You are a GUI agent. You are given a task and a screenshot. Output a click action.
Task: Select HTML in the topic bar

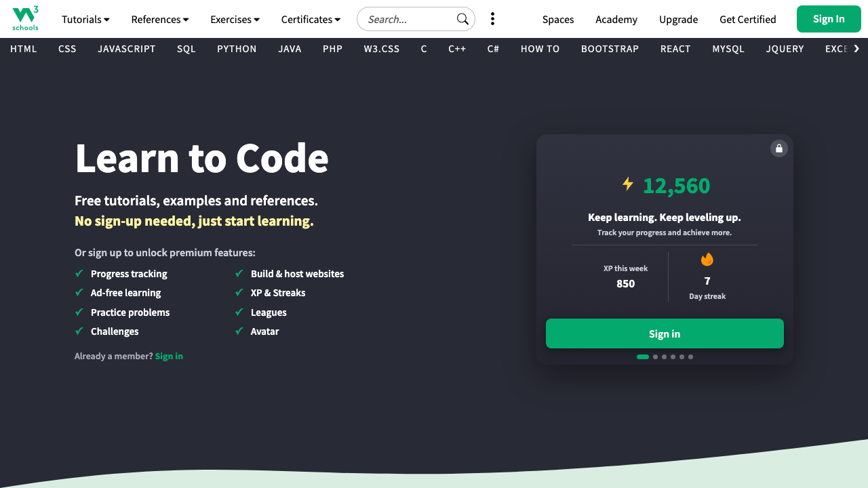(24, 49)
